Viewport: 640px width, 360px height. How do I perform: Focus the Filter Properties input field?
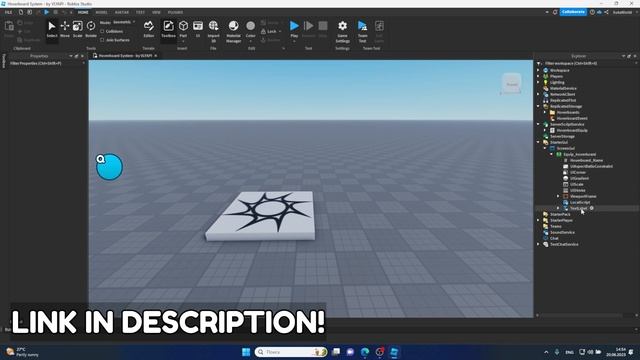click(46, 63)
